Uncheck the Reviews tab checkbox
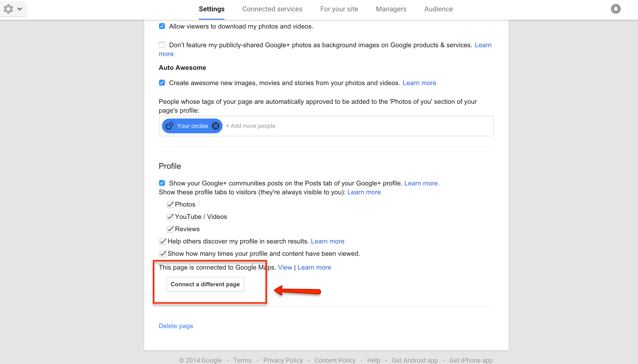The width and height of the screenshot is (638, 364). pos(170,229)
